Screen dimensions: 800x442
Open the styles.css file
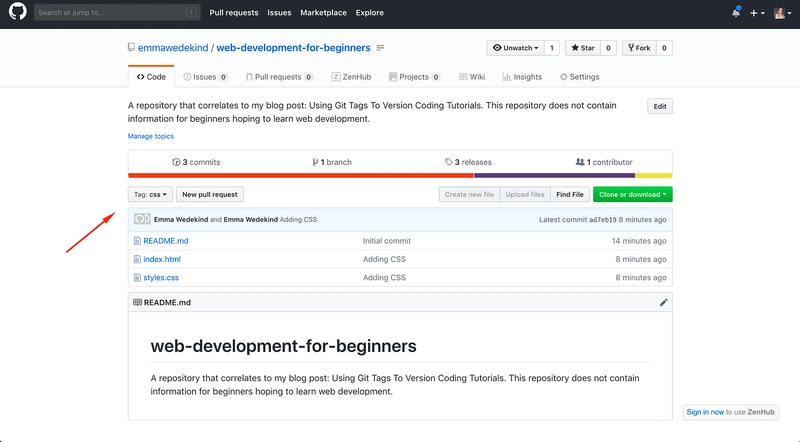(x=161, y=278)
